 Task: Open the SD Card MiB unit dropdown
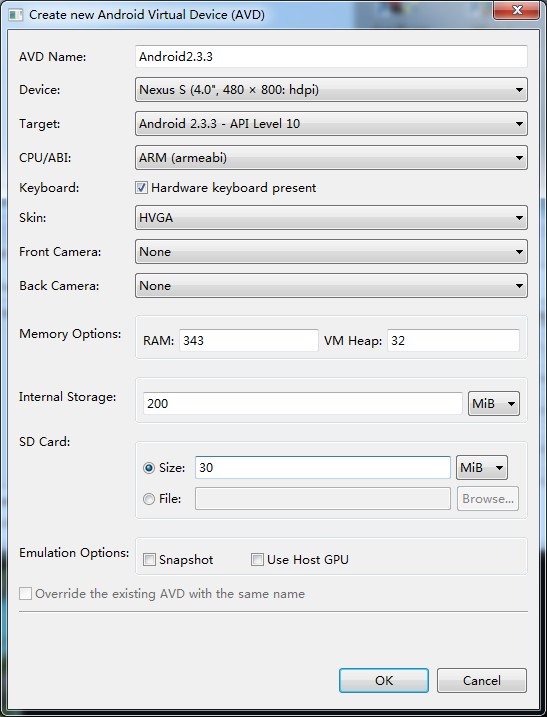[x=482, y=467]
